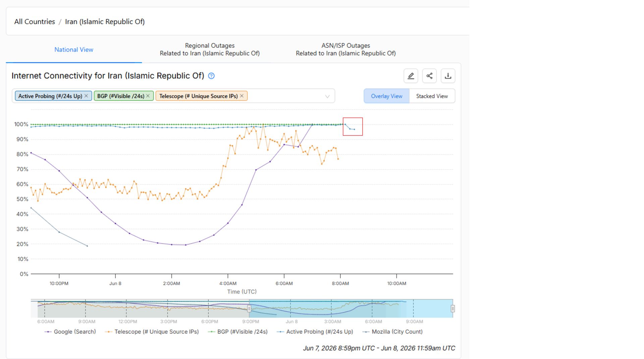644x359 pixels.
Task: Toggle BGP (#Visible /24s) legend series
Action: (x=238, y=331)
